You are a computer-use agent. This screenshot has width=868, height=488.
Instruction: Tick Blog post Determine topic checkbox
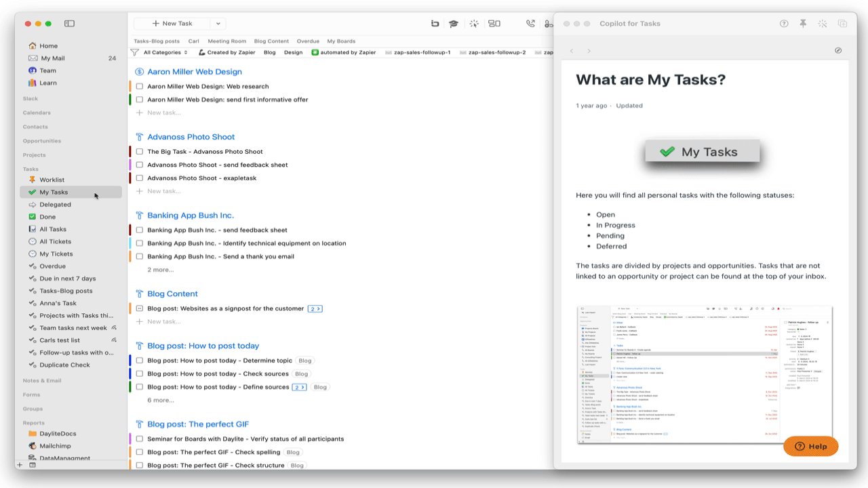coord(140,361)
